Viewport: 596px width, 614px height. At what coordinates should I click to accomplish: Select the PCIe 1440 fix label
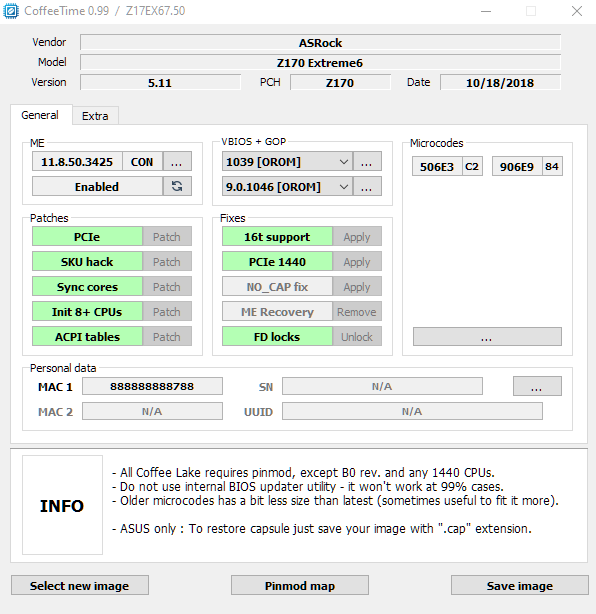click(277, 262)
